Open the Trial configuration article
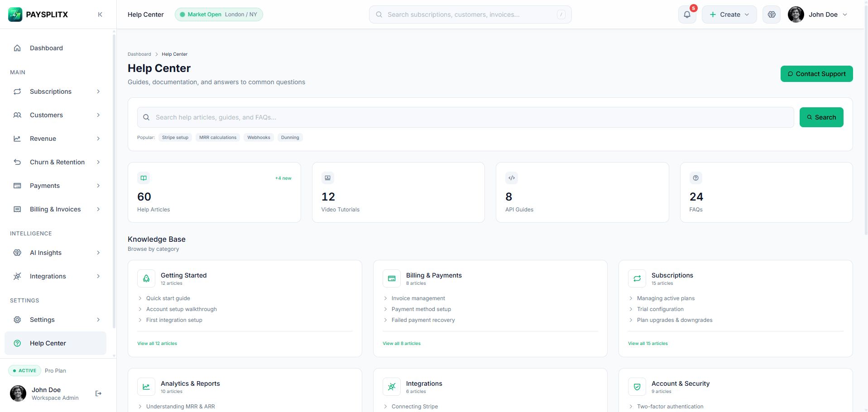 coord(660,309)
